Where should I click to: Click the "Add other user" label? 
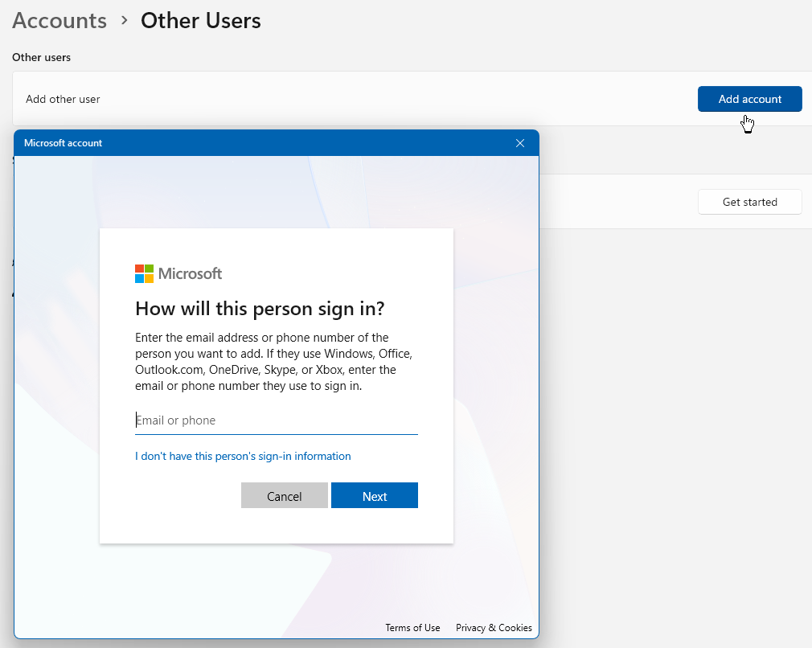[x=63, y=99]
